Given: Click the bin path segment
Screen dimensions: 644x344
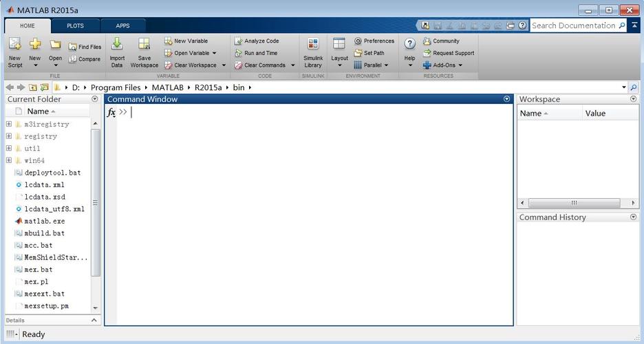Looking at the screenshot, I should click(239, 87).
